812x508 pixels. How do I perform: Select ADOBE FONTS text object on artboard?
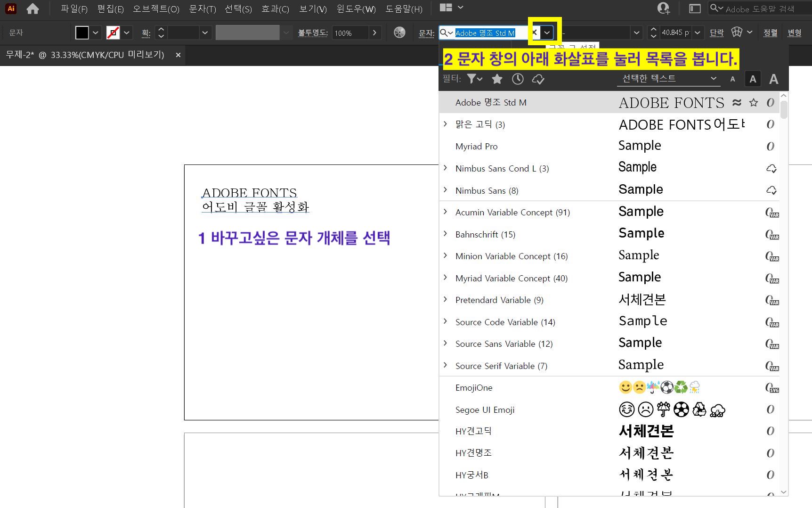[249, 193]
